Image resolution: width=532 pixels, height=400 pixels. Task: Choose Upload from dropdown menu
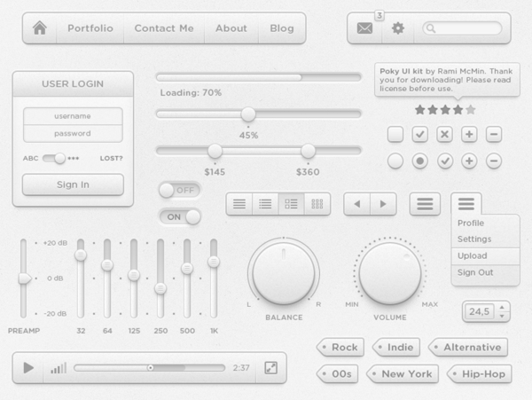(486, 255)
